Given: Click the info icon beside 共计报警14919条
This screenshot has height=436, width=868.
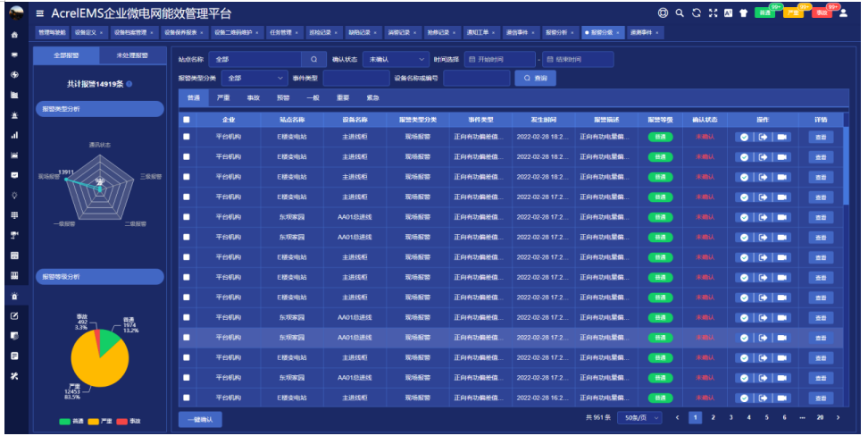Looking at the screenshot, I should coord(129,84).
